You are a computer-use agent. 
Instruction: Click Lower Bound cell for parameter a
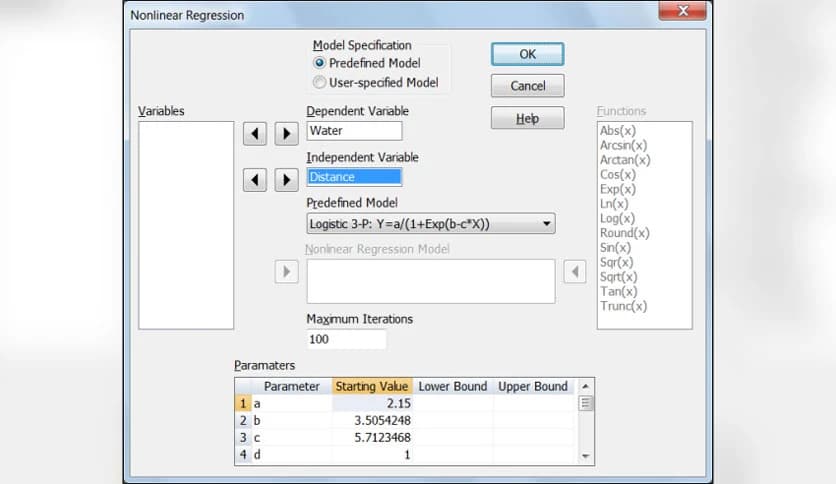tap(453, 404)
